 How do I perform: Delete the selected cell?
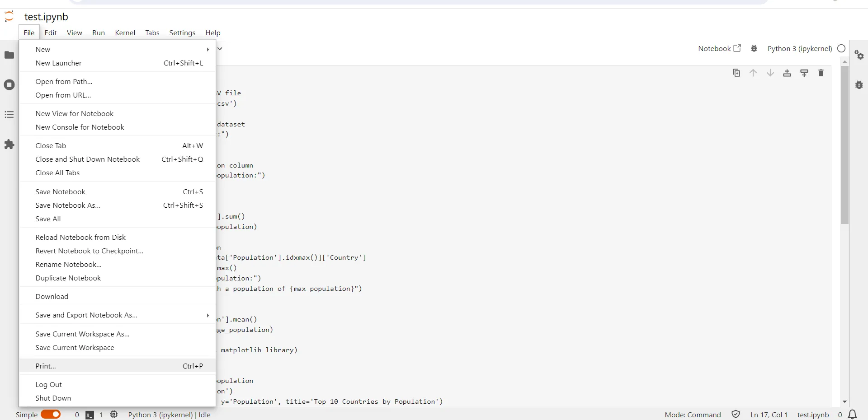click(x=821, y=73)
